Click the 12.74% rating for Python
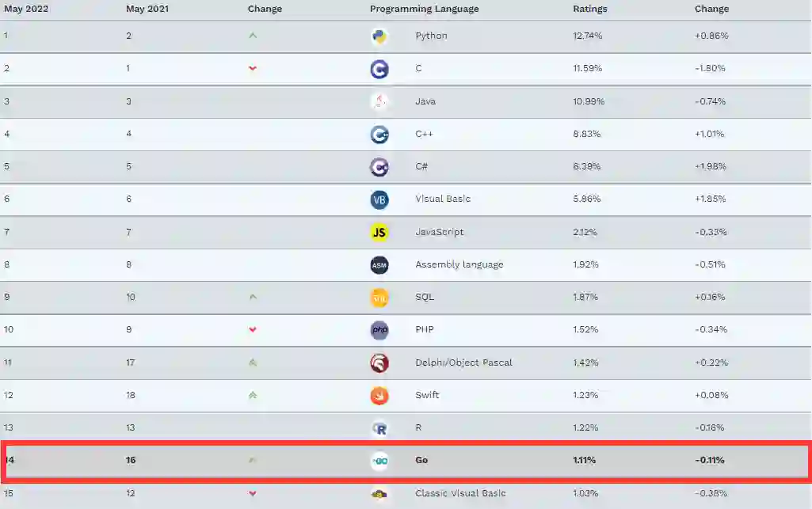Image resolution: width=812 pixels, height=509 pixels. (587, 36)
